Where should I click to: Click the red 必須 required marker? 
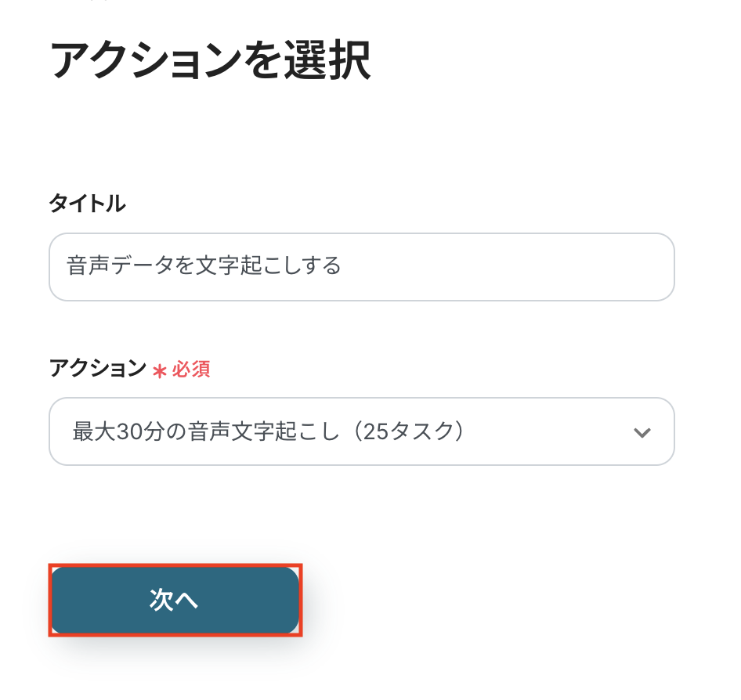(191, 369)
